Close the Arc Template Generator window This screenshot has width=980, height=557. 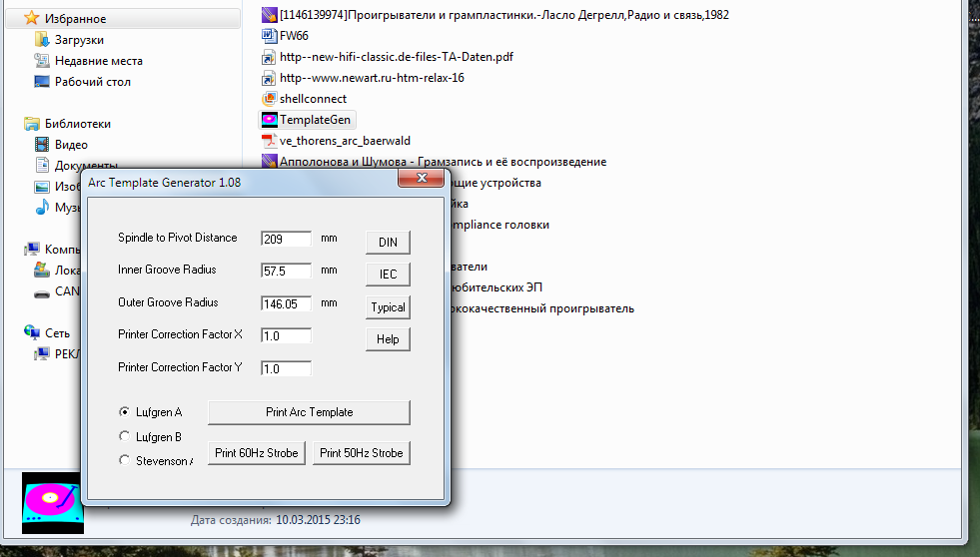421,180
